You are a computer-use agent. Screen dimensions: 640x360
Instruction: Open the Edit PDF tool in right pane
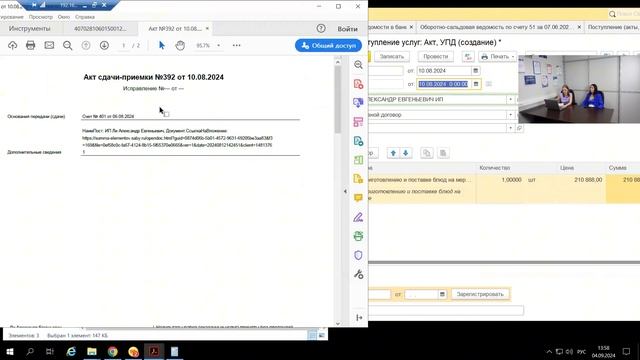358,141
